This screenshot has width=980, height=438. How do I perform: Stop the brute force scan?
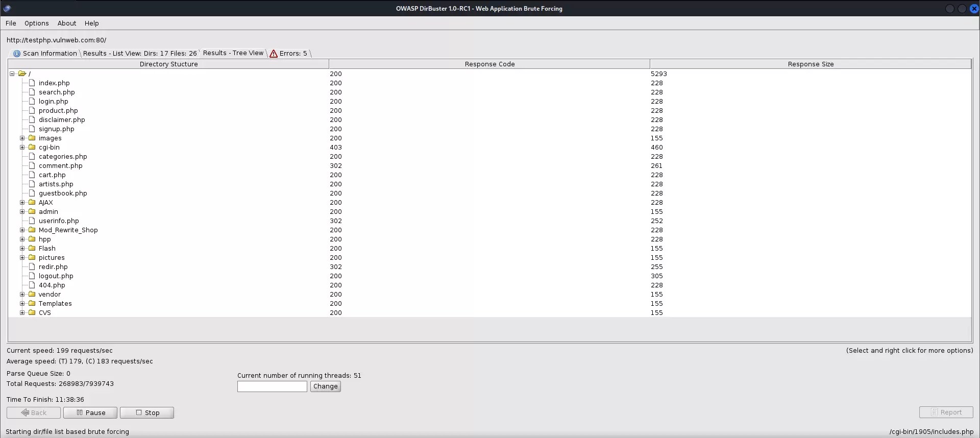pos(147,412)
